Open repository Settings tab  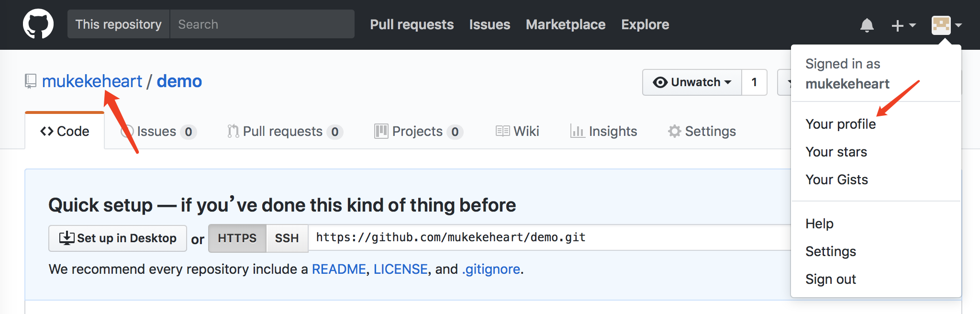click(702, 131)
